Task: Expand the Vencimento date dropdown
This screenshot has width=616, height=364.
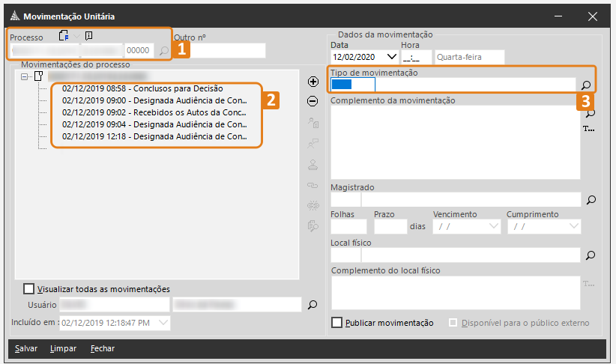Action: point(493,226)
